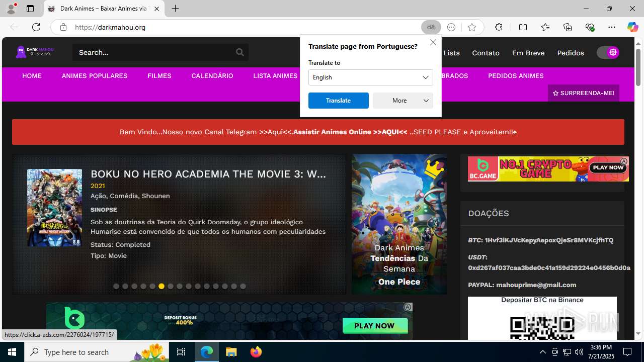Select the active yellow carousel dot
Viewport: 644px width, 362px height.
pos(162,286)
